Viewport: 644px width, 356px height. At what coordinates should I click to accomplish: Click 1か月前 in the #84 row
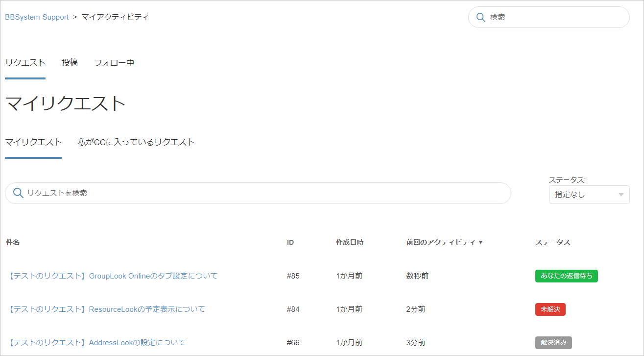tap(349, 309)
